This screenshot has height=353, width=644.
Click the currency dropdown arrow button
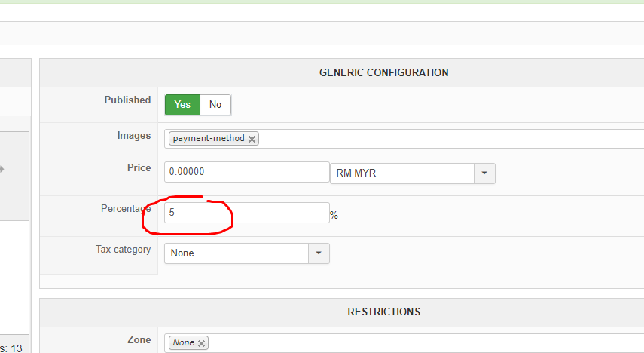[x=484, y=173]
